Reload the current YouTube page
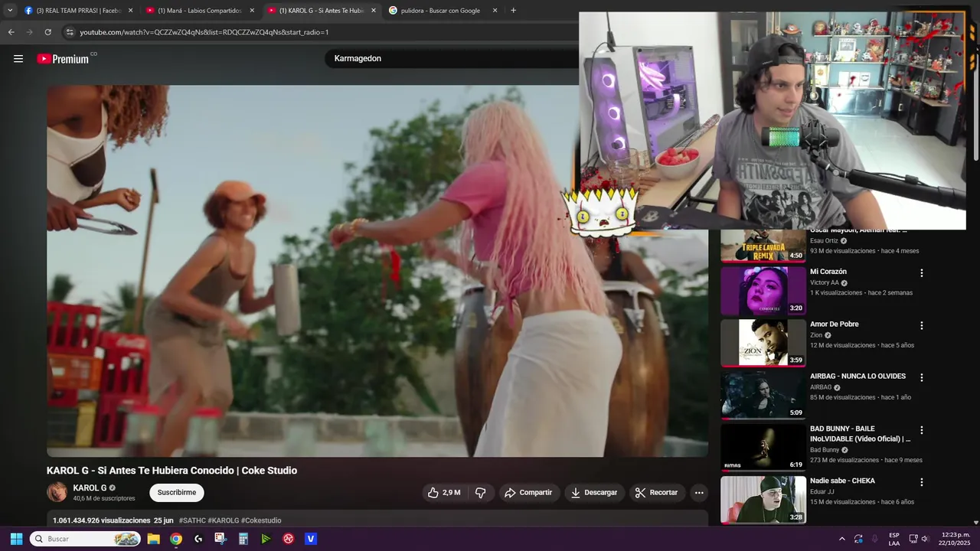 click(x=47, y=32)
